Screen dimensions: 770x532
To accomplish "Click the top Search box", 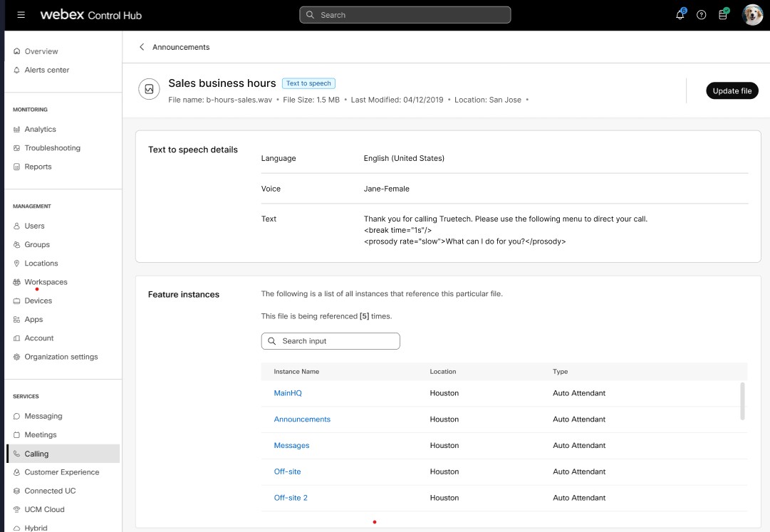I will (405, 15).
